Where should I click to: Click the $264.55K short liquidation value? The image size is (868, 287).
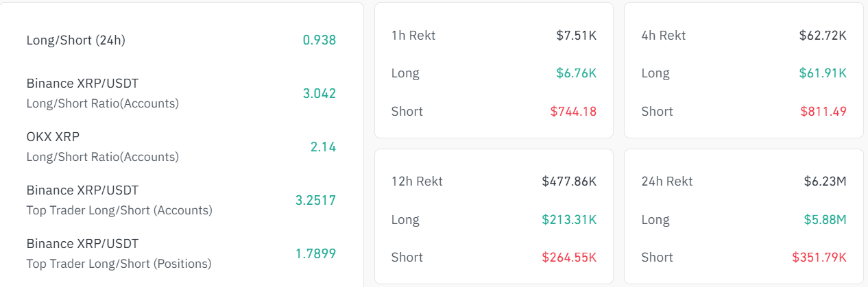pos(569,258)
